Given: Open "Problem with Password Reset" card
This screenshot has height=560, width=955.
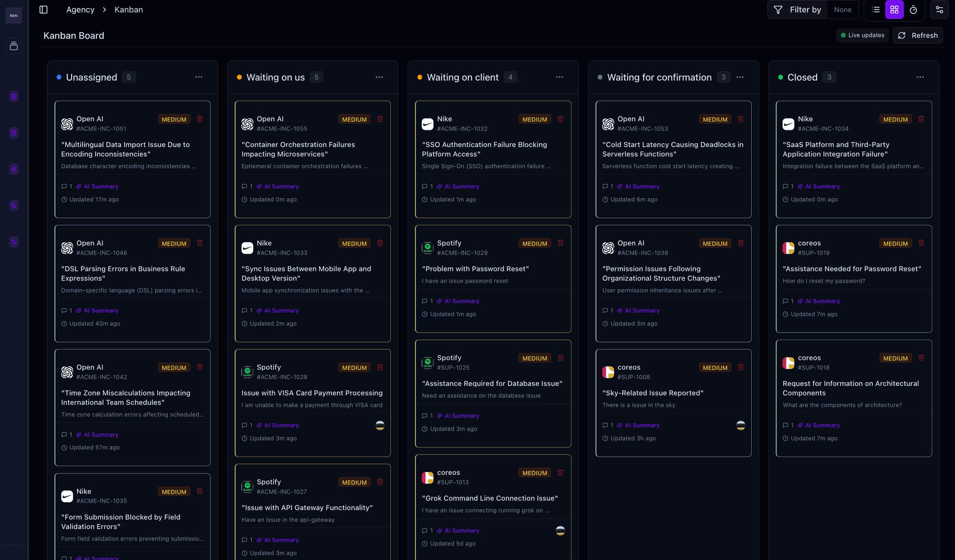Looking at the screenshot, I should (x=475, y=269).
